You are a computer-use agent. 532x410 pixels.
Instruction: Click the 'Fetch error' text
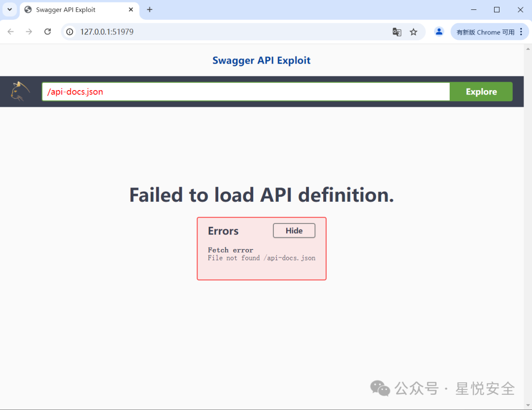point(231,250)
